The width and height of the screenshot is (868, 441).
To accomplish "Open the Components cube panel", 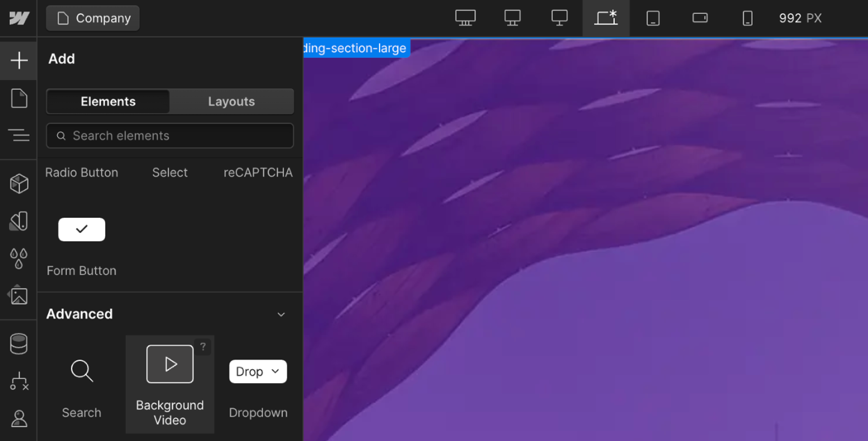I will [19, 184].
